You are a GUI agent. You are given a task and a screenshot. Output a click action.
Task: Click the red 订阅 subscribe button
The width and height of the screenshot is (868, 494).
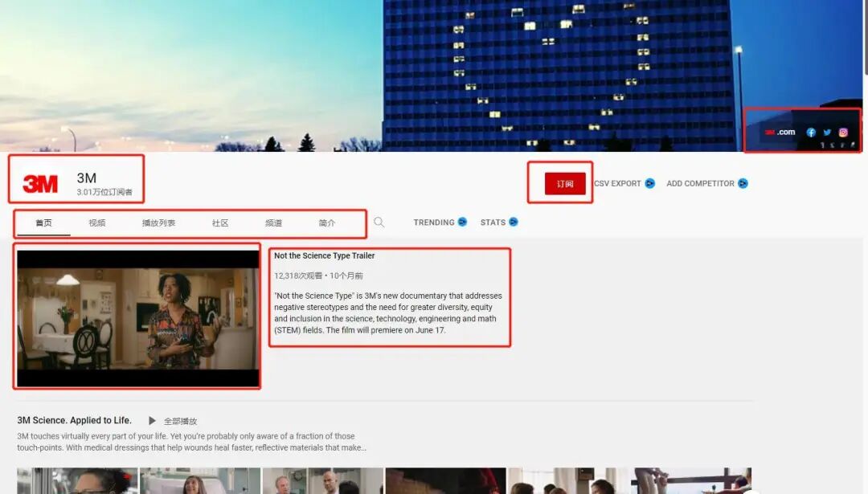565,184
